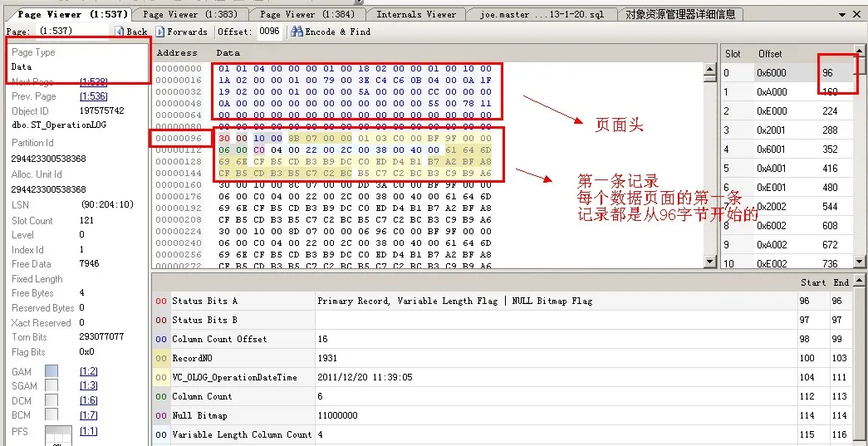Switch to Page Viewer (1:383) tab
Image resolution: width=868 pixels, height=446 pixels.
[x=190, y=14]
